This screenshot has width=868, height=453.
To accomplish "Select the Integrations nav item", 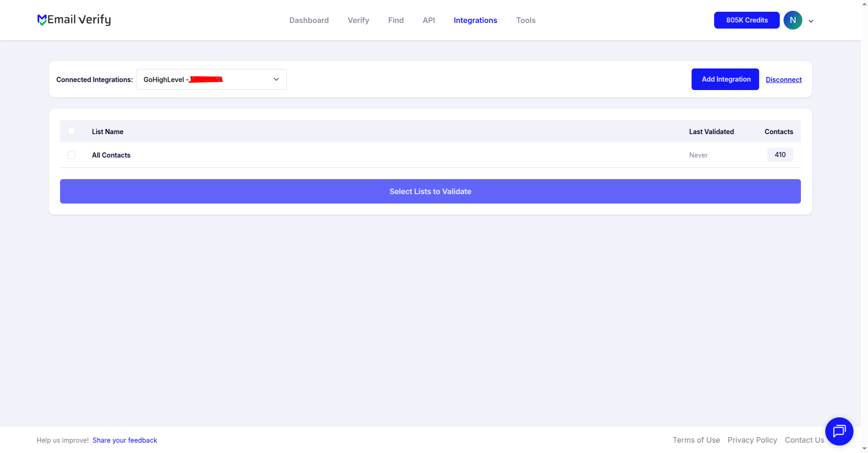I will click(475, 20).
